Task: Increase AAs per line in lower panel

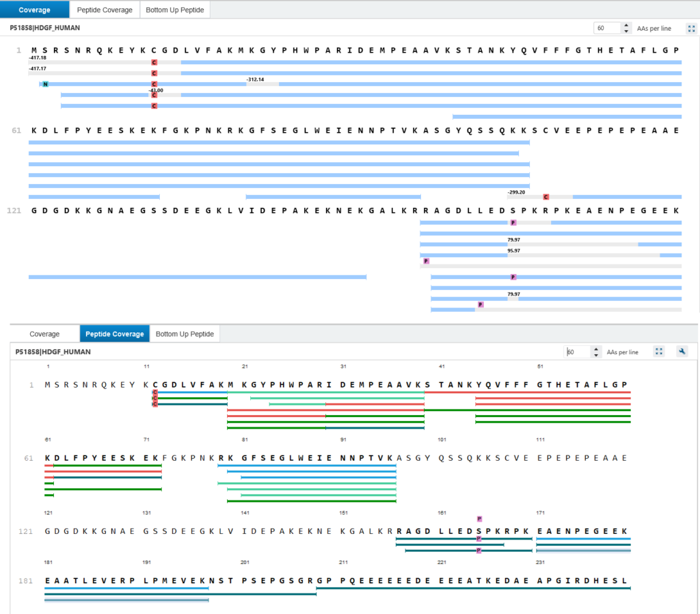Action: (596, 349)
